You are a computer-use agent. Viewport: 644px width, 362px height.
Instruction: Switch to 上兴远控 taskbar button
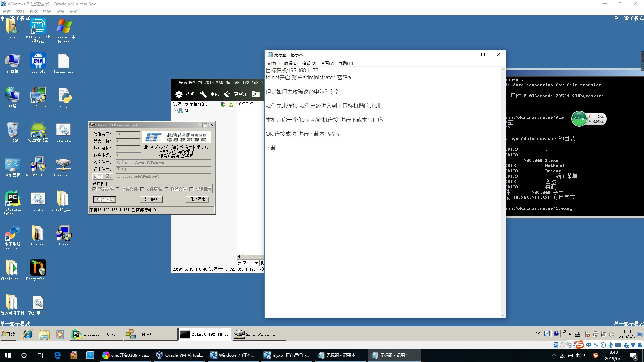click(151, 334)
